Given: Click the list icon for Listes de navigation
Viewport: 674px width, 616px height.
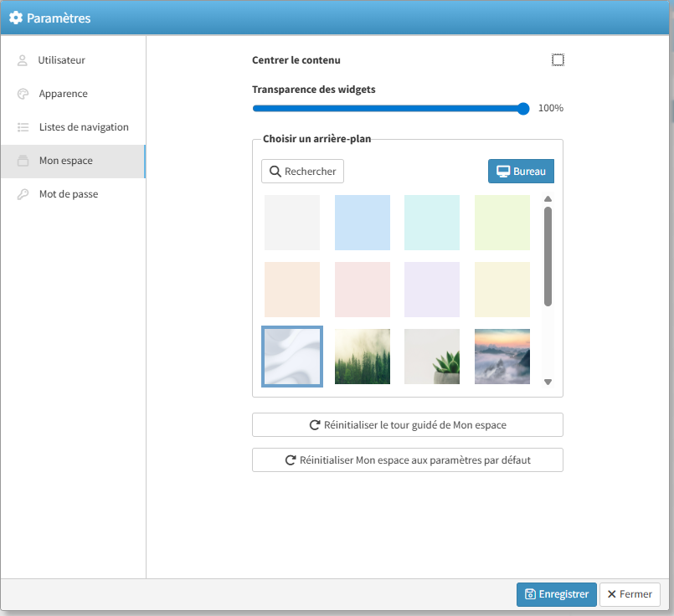Looking at the screenshot, I should 23,127.
